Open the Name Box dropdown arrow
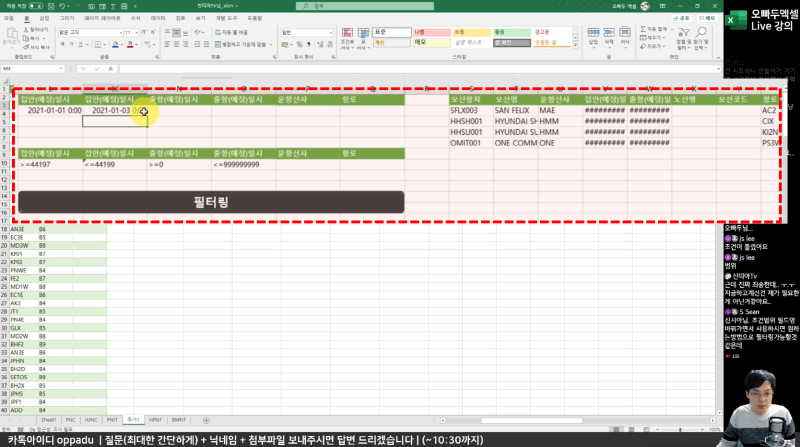 pos(61,68)
